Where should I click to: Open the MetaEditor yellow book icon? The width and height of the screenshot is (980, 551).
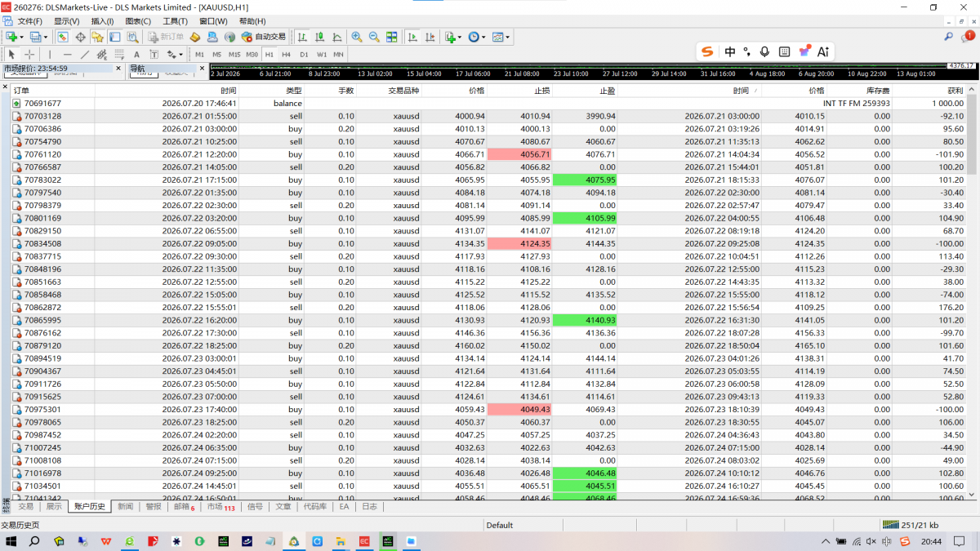(x=195, y=37)
